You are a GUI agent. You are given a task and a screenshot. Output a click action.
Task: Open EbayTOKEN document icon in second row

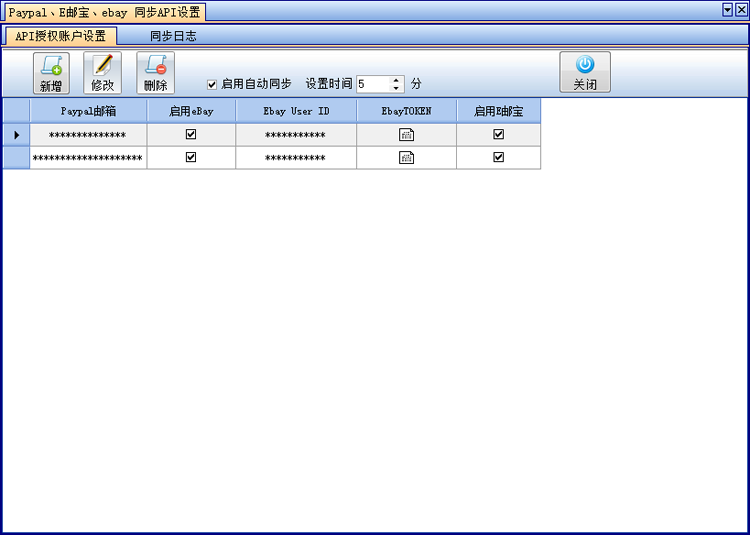pos(407,157)
